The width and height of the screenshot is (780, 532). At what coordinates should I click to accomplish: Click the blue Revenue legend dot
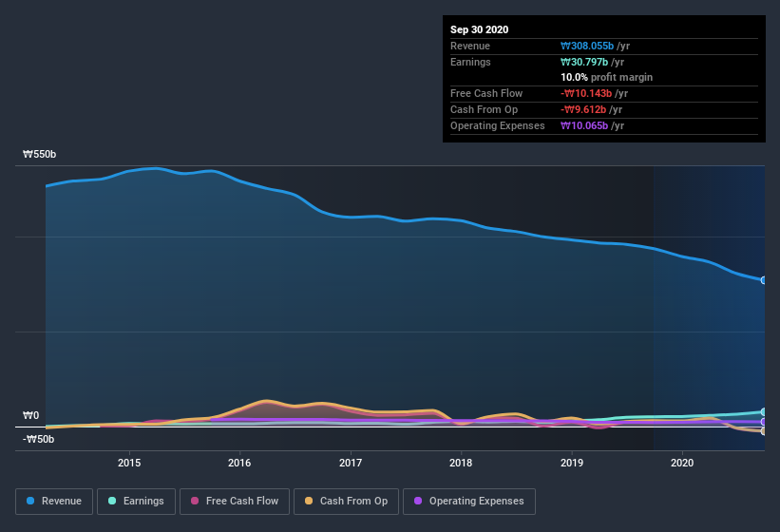point(30,501)
